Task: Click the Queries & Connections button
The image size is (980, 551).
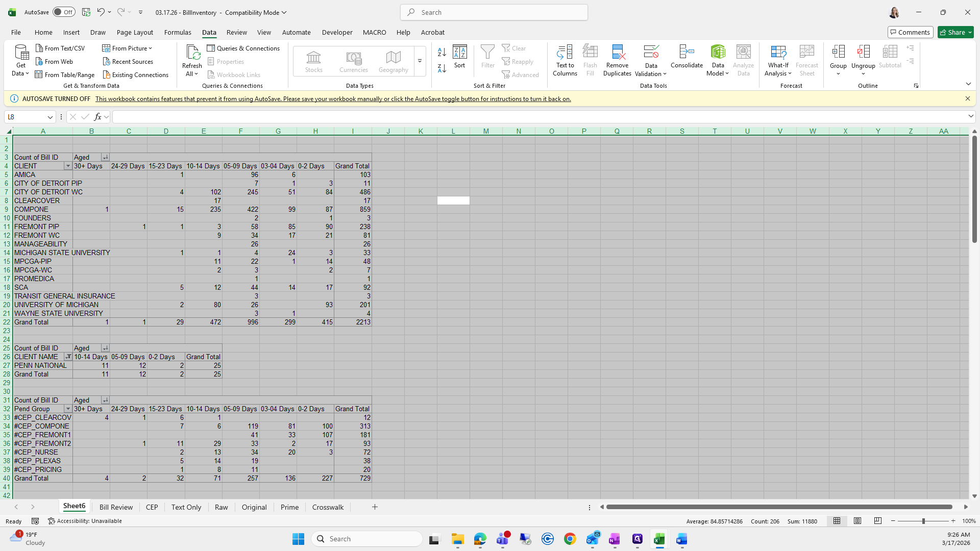Action: point(243,48)
